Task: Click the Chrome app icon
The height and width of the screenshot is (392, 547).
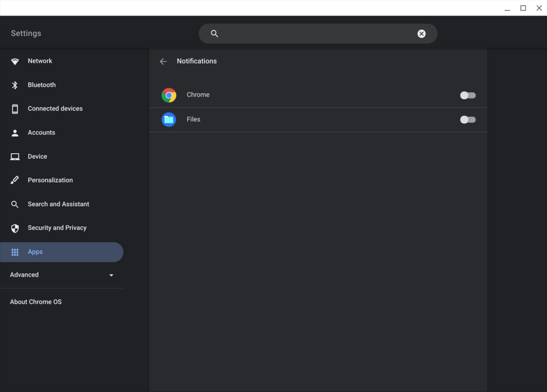Action: (169, 95)
